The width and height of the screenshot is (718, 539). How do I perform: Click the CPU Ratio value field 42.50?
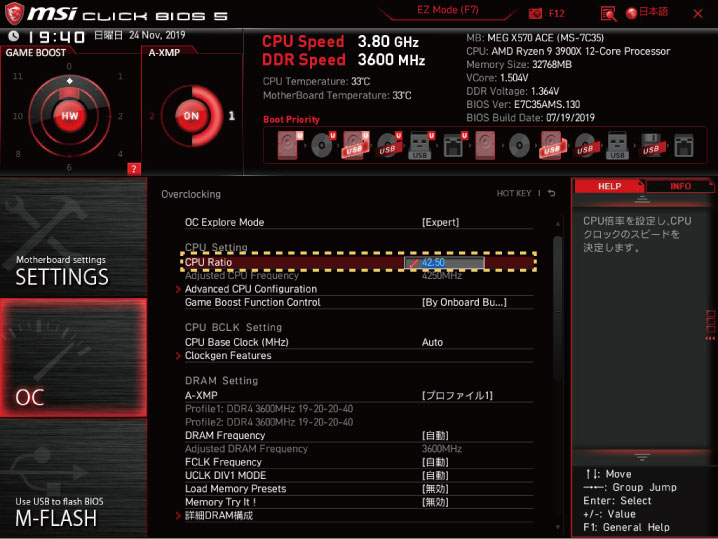tap(444, 262)
